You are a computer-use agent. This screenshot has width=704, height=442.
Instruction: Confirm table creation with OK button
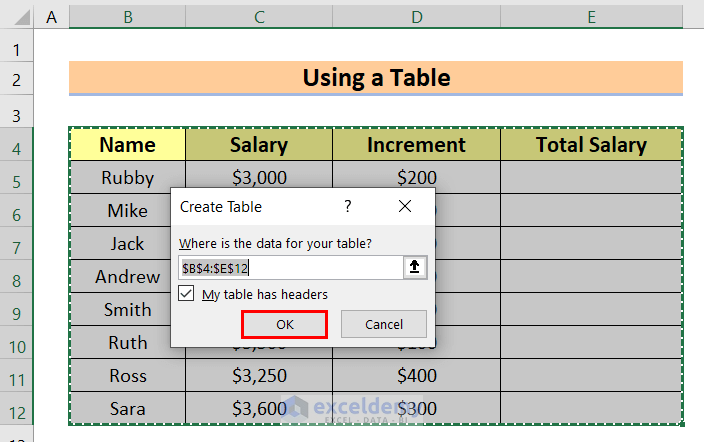click(x=284, y=324)
